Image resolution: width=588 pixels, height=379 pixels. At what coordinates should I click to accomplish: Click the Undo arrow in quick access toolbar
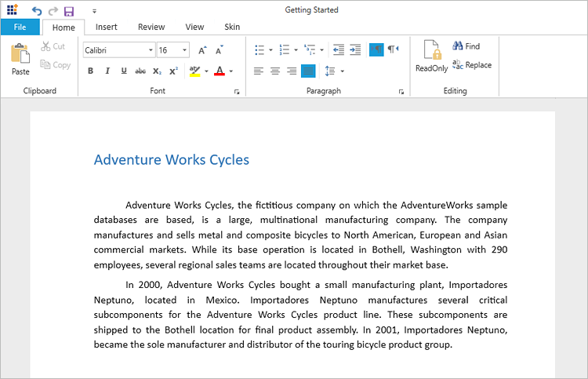(37, 11)
